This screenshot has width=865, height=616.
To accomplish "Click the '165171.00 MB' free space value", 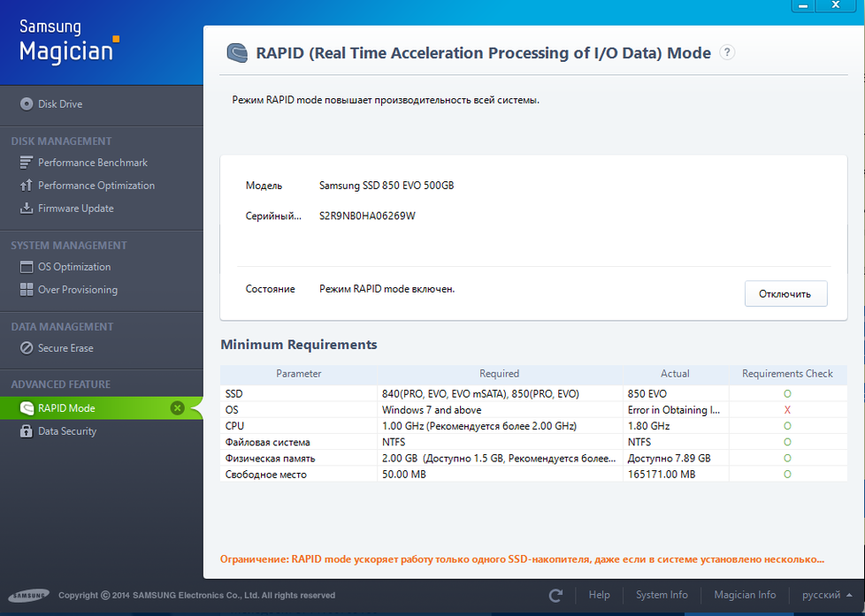I will pos(662,475).
